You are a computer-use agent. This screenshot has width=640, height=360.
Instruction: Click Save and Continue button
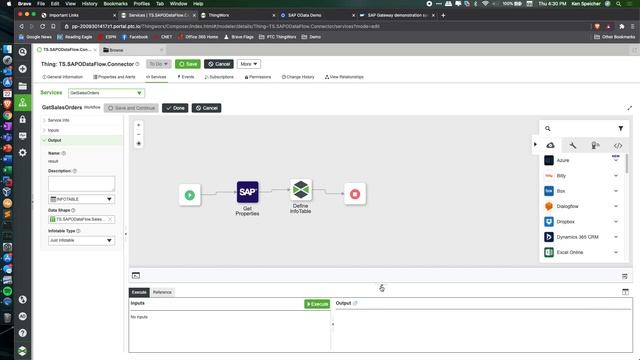point(131,108)
